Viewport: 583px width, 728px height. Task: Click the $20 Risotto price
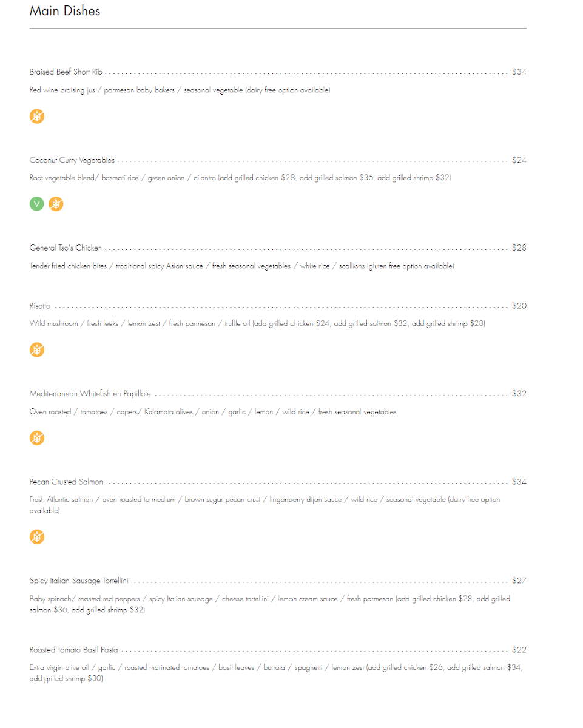pyautogui.click(x=519, y=306)
